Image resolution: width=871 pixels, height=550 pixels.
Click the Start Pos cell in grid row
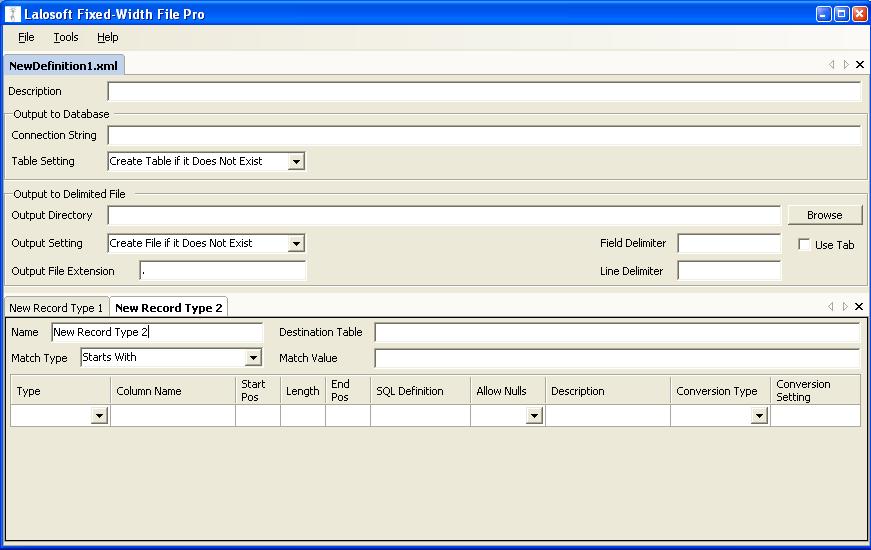point(258,416)
